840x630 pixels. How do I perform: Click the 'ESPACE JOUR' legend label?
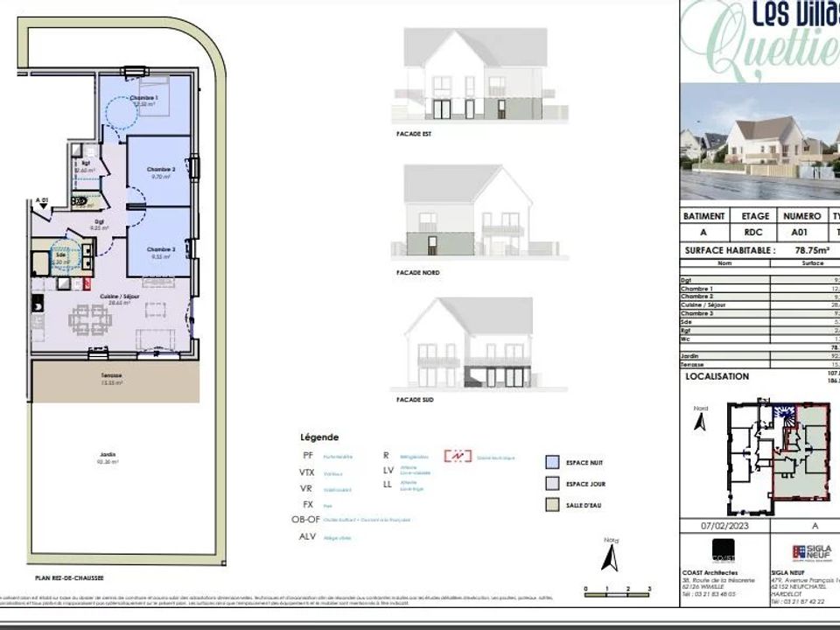click(x=586, y=484)
